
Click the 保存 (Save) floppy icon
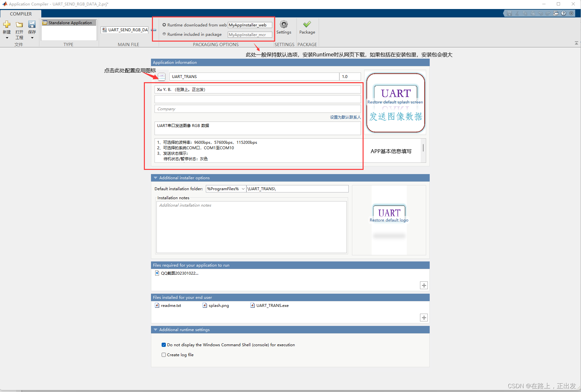pyautogui.click(x=32, y=24)
